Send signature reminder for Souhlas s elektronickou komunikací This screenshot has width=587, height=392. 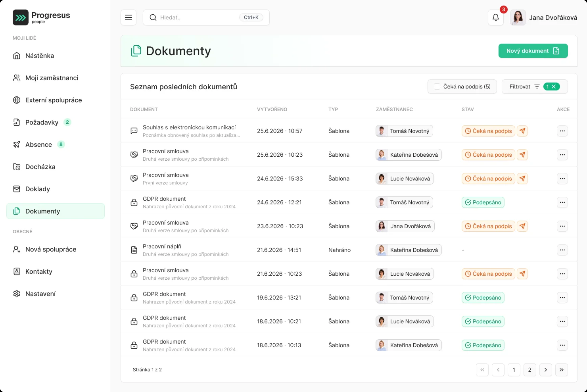click(x=523, y=131)
